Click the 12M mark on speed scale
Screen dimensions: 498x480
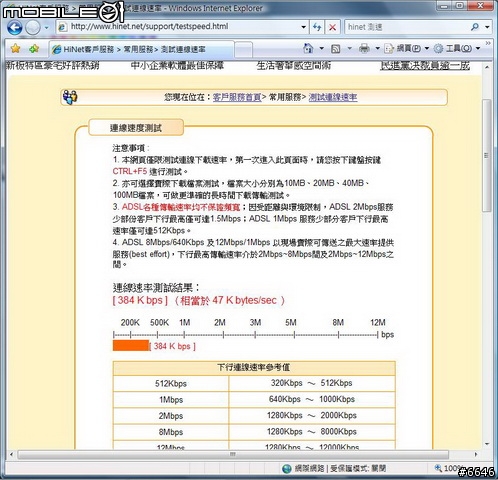coord(378,323)
